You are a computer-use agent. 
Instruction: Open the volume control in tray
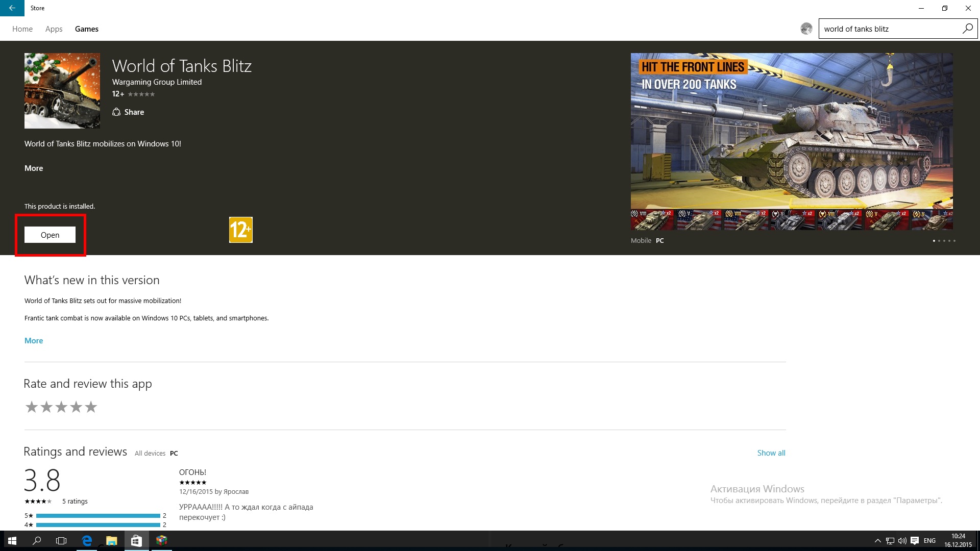902,541
